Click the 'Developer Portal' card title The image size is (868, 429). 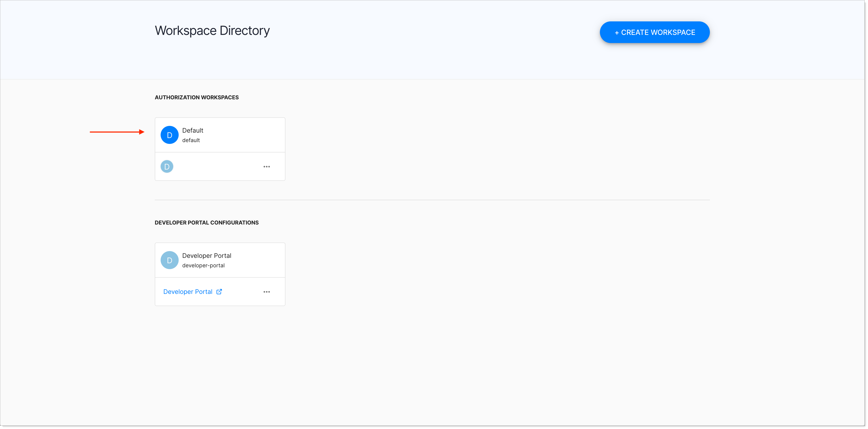point(207,256)
